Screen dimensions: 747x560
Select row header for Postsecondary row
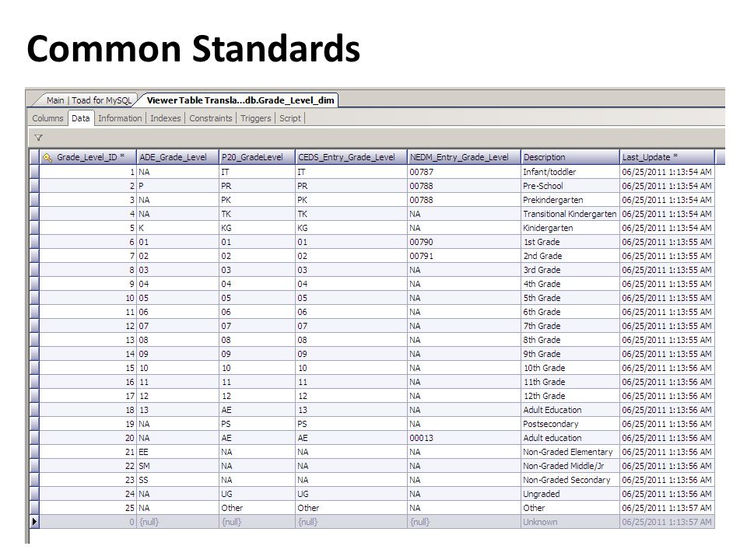tap(34, 424)
